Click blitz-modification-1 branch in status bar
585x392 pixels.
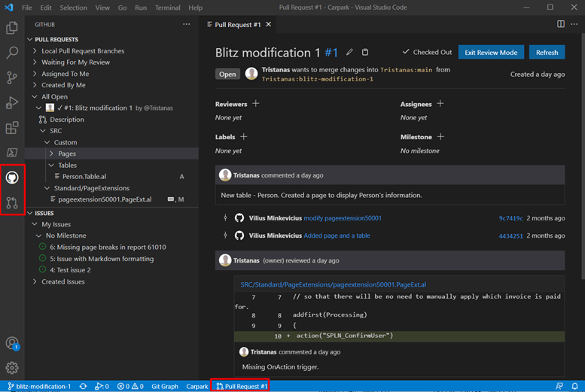(x=39, y=387)
